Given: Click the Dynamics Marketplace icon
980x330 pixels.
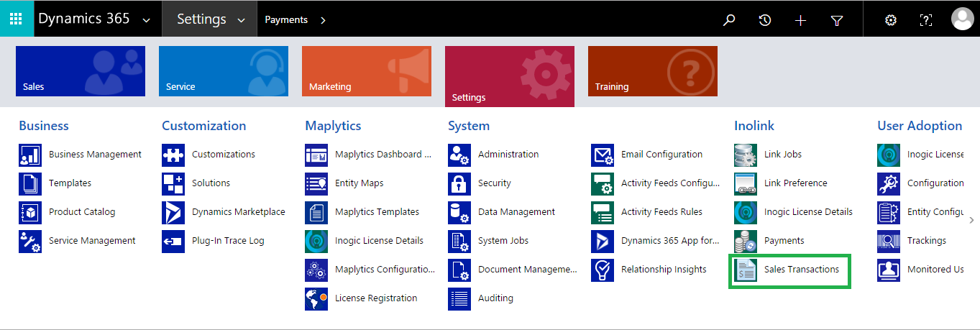Looking at the screenshot, I should 173,212.
